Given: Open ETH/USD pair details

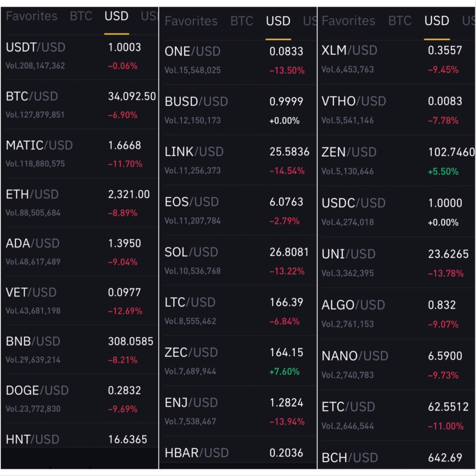Looking at the screenshot, I should point(32,194).
